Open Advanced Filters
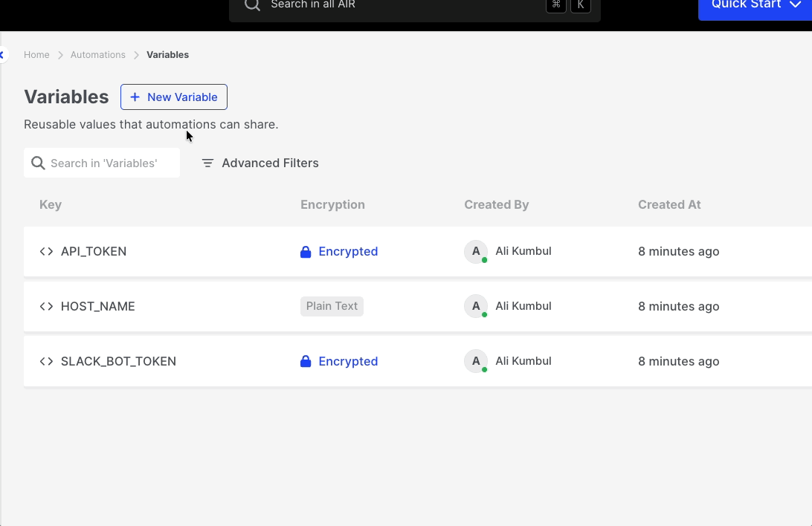The image size is (812, 526). [x=260, y=163]
